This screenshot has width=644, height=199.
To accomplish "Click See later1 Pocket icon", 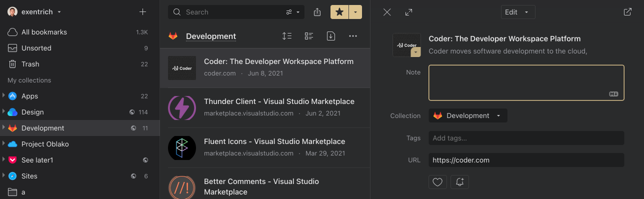I will (x=12, y=160).
